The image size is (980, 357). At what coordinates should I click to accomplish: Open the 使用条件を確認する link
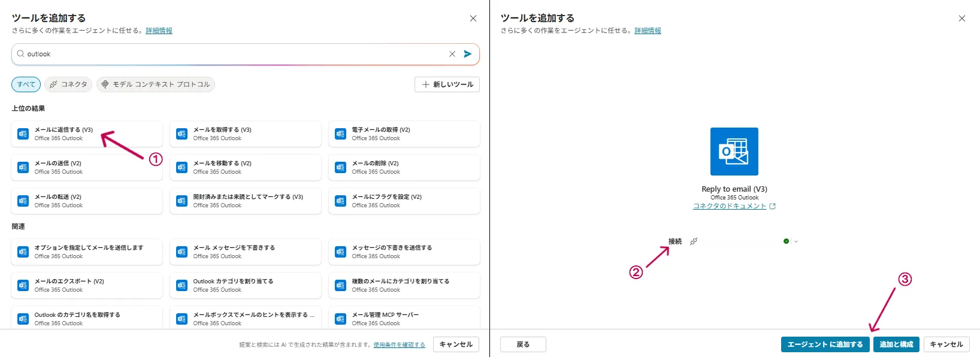tap(399, 345)
